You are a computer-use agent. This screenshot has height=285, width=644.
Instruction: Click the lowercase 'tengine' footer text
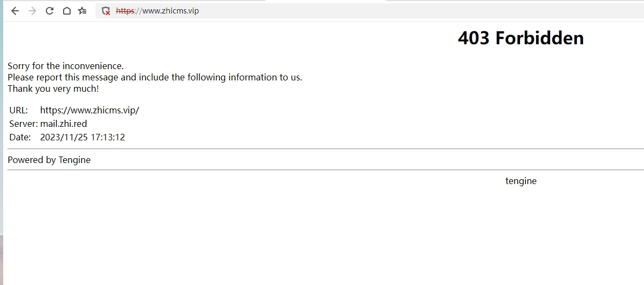pos(521,181)
